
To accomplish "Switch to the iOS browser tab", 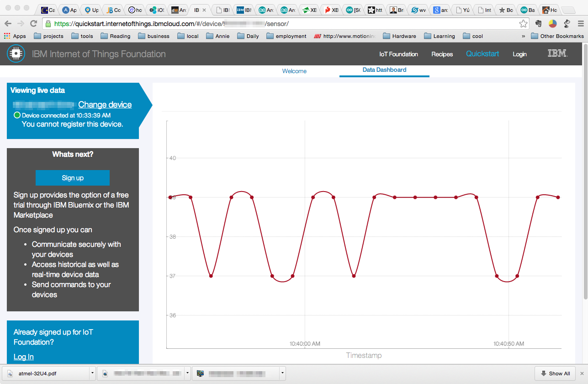I will 157,10.
